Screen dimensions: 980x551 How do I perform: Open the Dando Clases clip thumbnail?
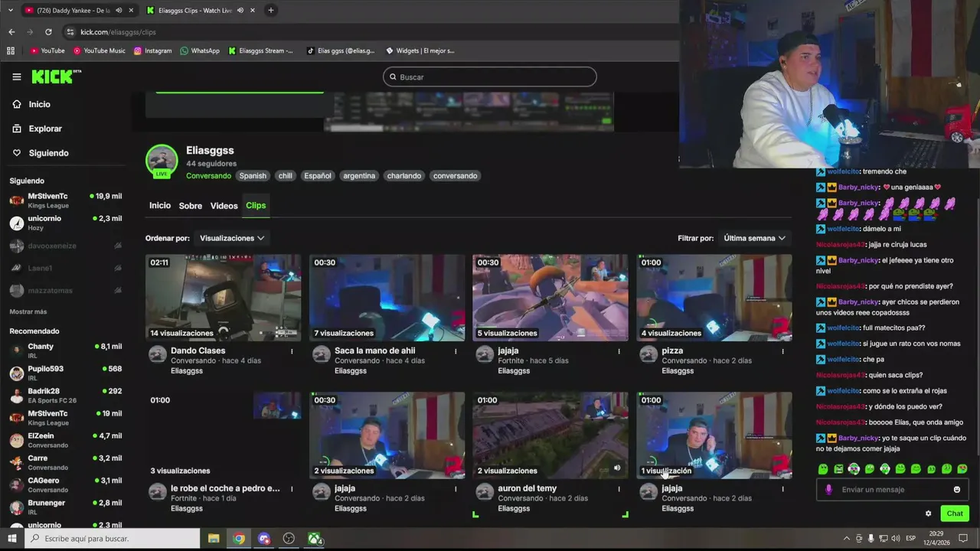224,298
